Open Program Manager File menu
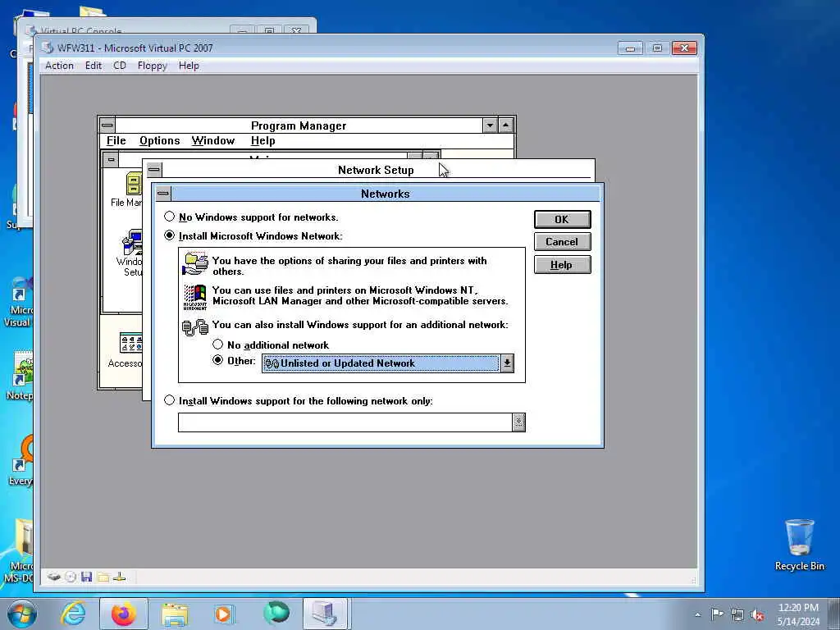Viewport: 840px width, 630px height. tap(116, 140)
